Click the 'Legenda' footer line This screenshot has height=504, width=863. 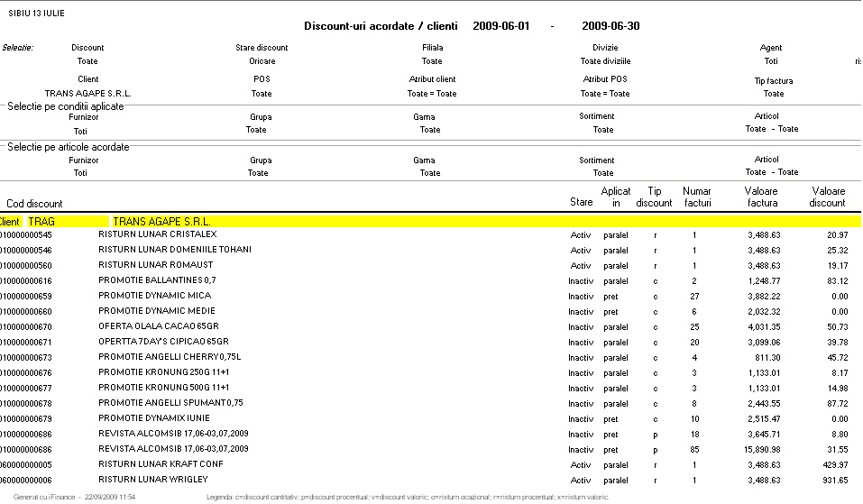(x=408, y=497)
